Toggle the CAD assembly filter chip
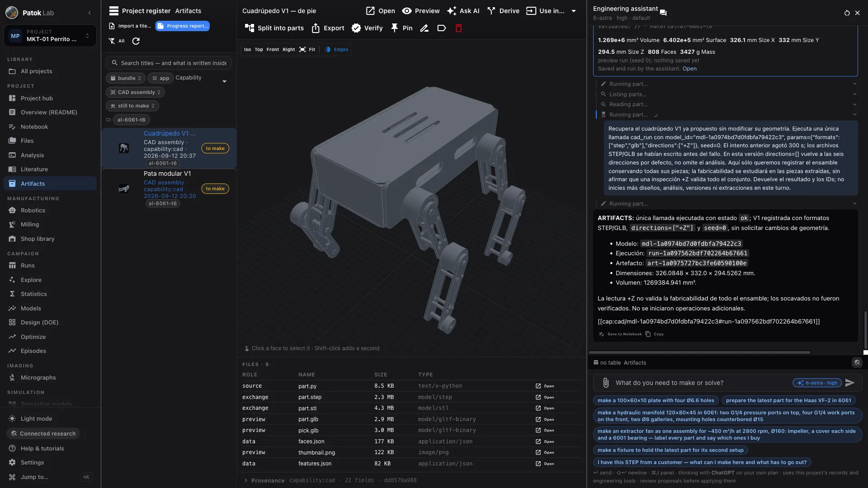 (x=135, y=92)
